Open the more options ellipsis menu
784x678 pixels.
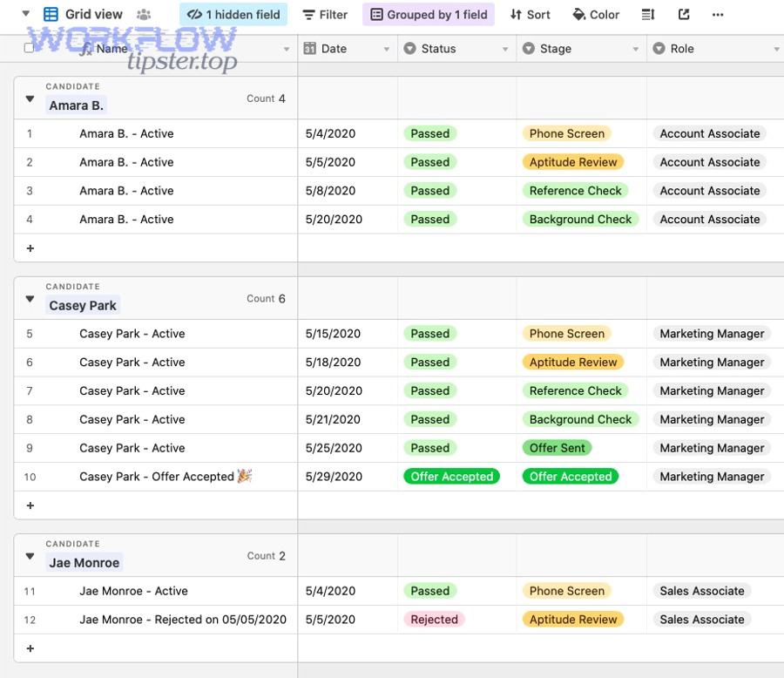[x=718, y=15]
